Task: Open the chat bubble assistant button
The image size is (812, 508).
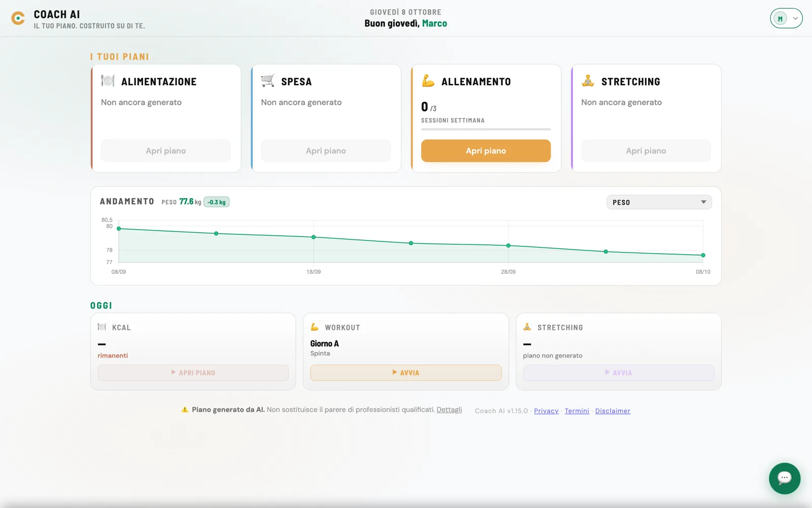Action: 785,479
